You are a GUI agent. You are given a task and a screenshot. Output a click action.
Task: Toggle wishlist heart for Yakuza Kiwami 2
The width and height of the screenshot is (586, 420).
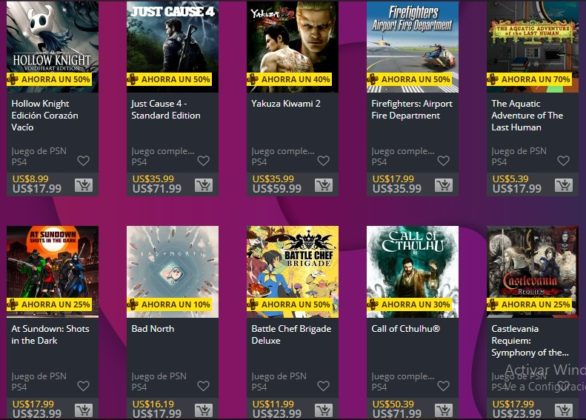tap(323, 161)
